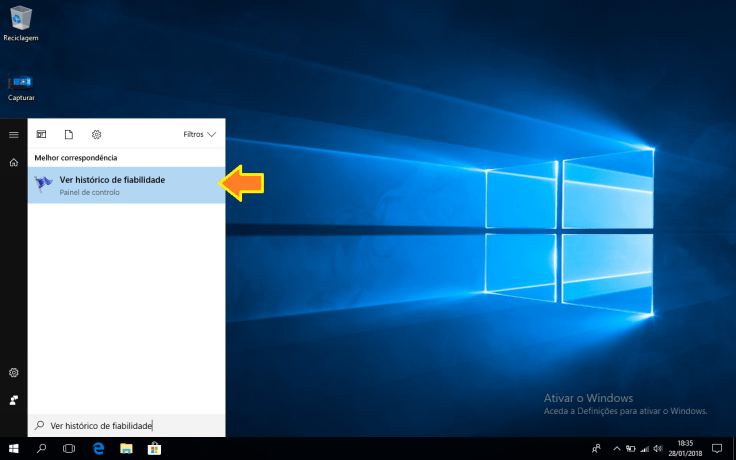Open File Explorer from the taskbar

coord(127,449)
